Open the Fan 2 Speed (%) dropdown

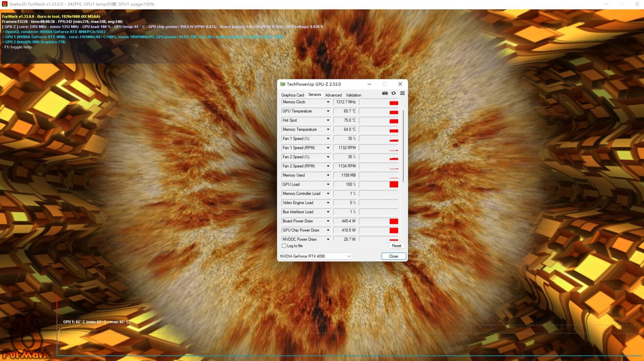(328, 157)
